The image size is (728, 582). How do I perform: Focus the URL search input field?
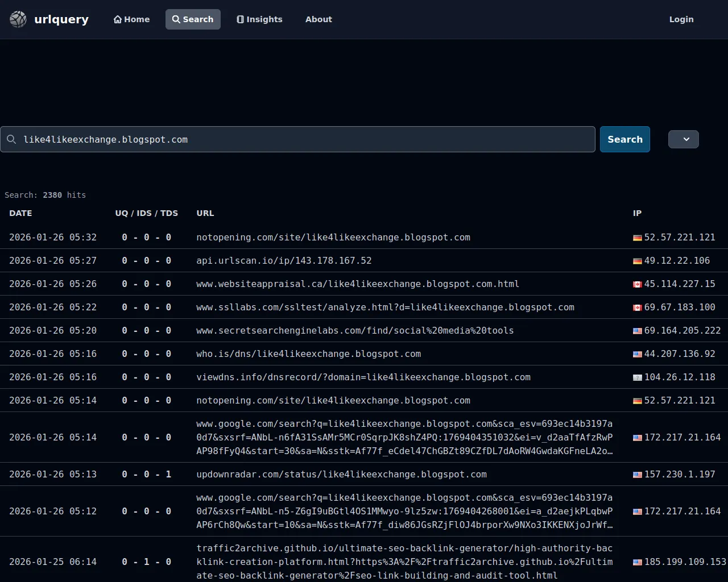pos(307,139)
